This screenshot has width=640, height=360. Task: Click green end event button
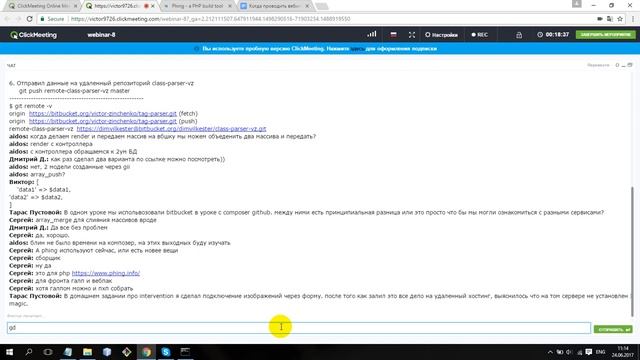(x=606, y=35)
